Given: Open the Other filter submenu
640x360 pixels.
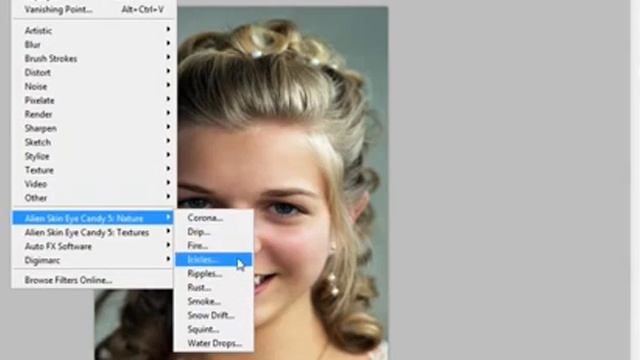Looking at the screenshot, I should 94,198.
